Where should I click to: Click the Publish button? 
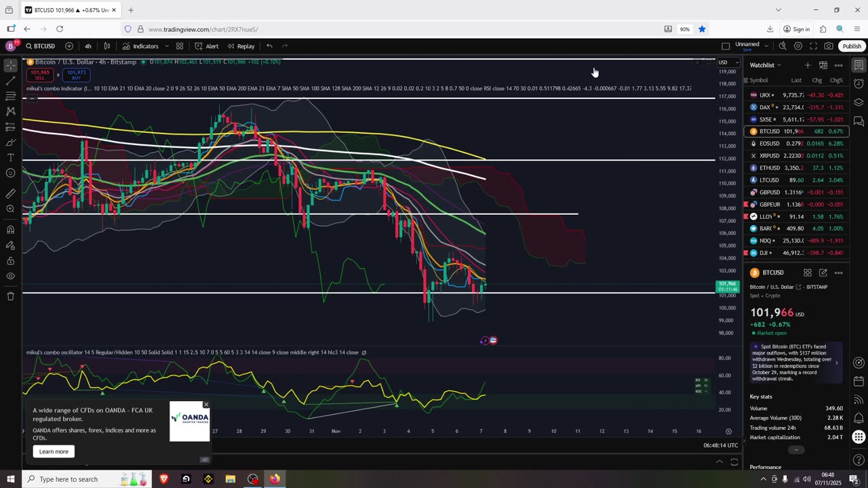tap(852, 46)
